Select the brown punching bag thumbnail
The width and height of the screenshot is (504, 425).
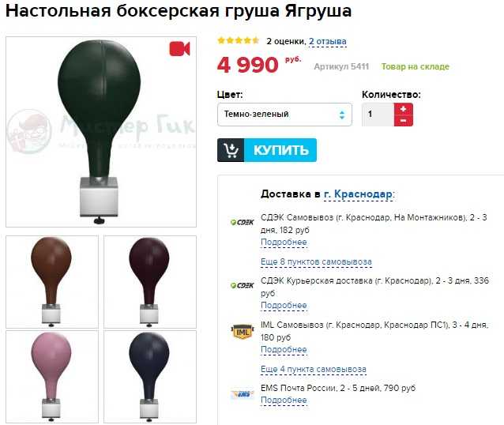pyautogui.click(x=52, y=282)
